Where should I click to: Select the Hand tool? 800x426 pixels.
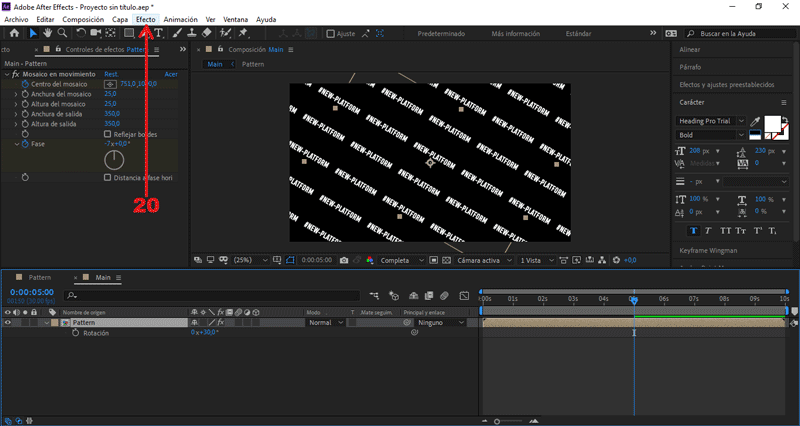47,33
